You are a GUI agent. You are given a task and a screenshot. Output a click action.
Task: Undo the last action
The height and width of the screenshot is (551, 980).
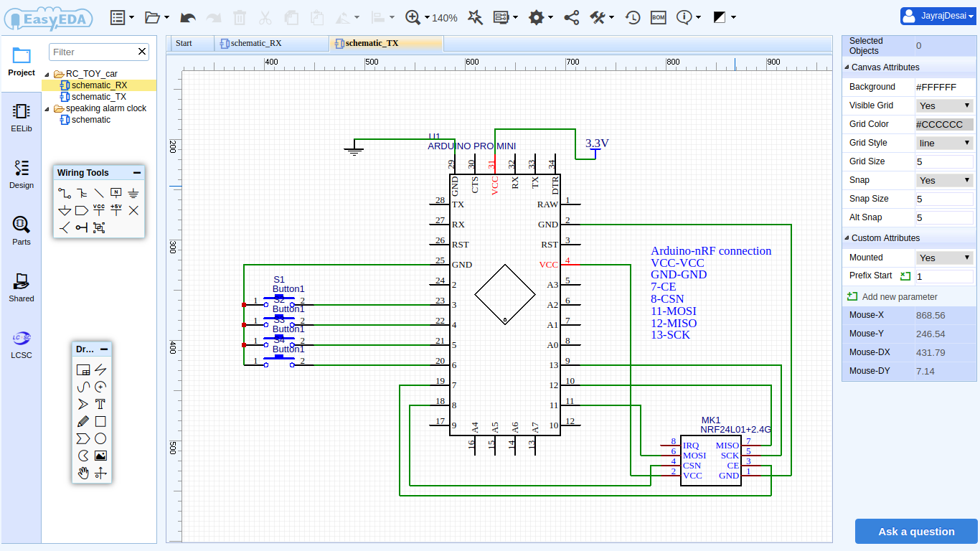tap(187, 17)
